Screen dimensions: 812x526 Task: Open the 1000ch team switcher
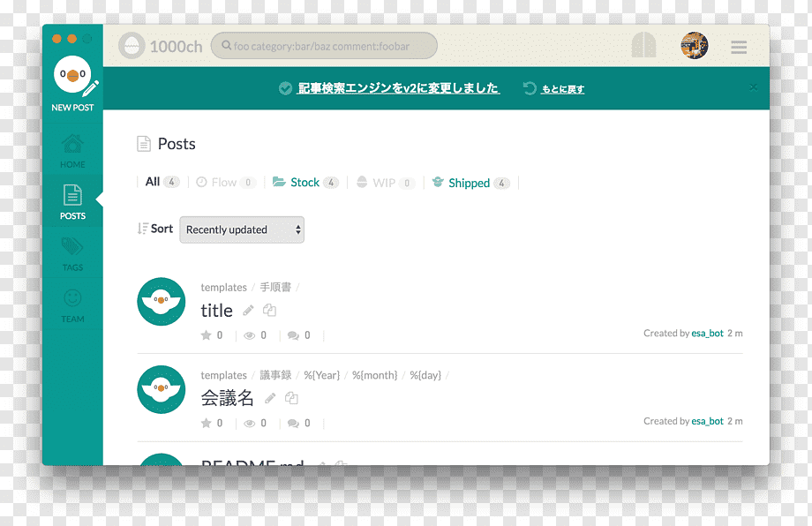(161, 46)
